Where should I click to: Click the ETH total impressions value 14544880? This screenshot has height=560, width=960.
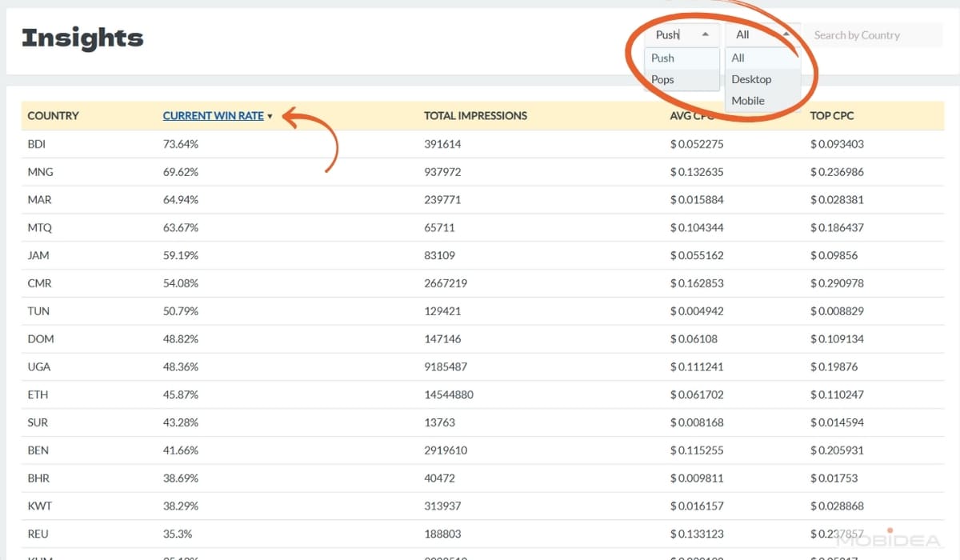pyautogui.click(x=449, y=394)
